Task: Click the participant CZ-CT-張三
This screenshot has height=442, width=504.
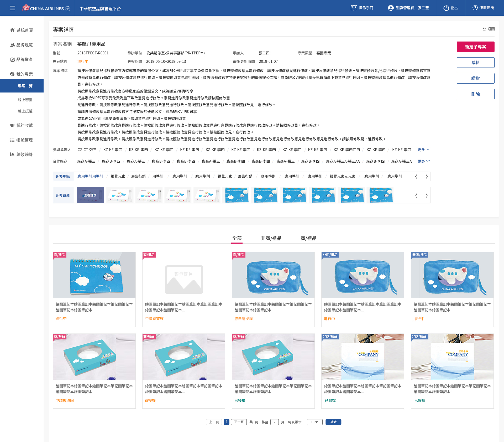Action: pos(87,150)
